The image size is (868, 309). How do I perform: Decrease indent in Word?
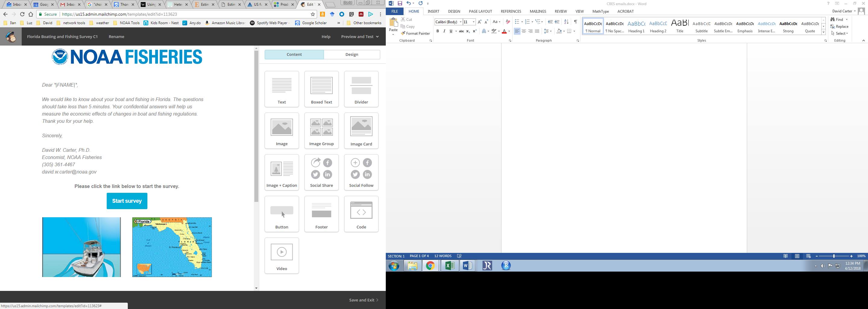[x=550, y=22]
